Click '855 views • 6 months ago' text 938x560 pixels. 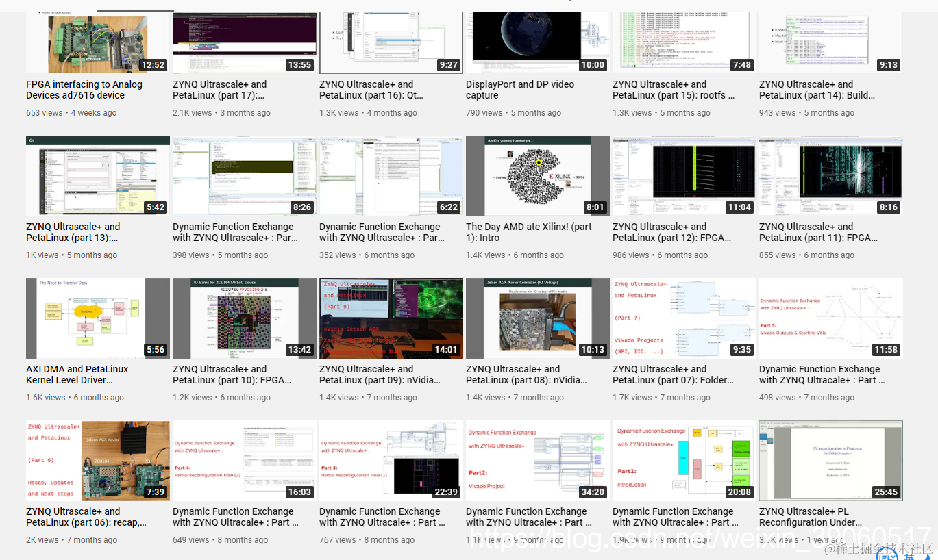click(806, 255)
